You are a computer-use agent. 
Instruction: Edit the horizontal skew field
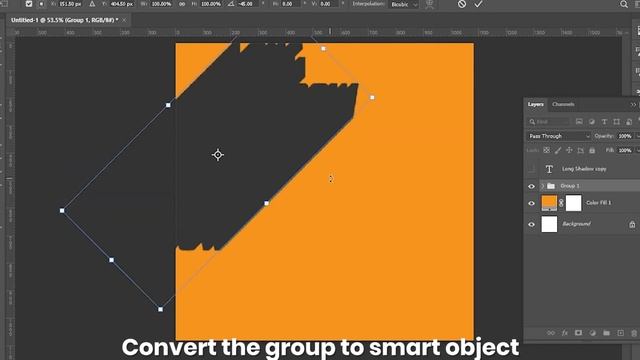point(291,4)
